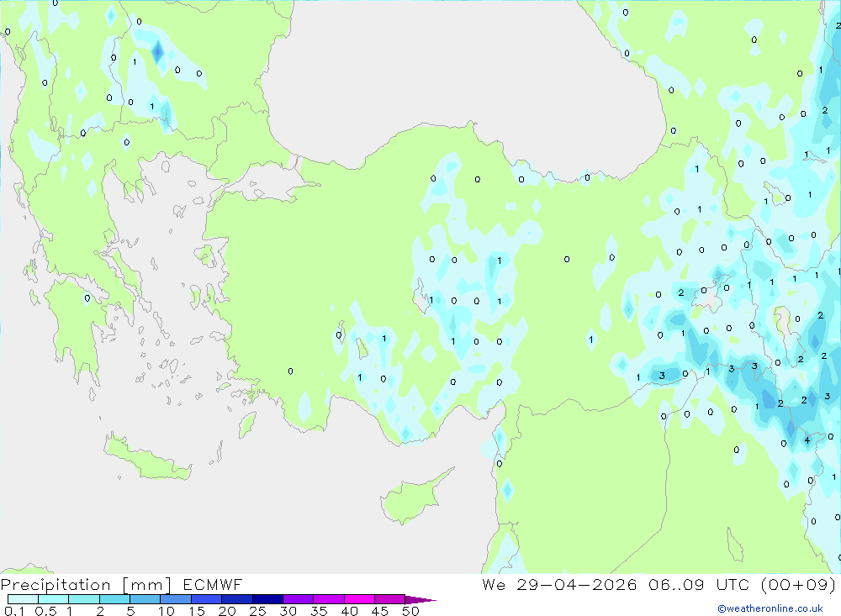Viewport: 841px width, 616px height.
Task: Click the "4" precipitation value on map
Action: 807,440
